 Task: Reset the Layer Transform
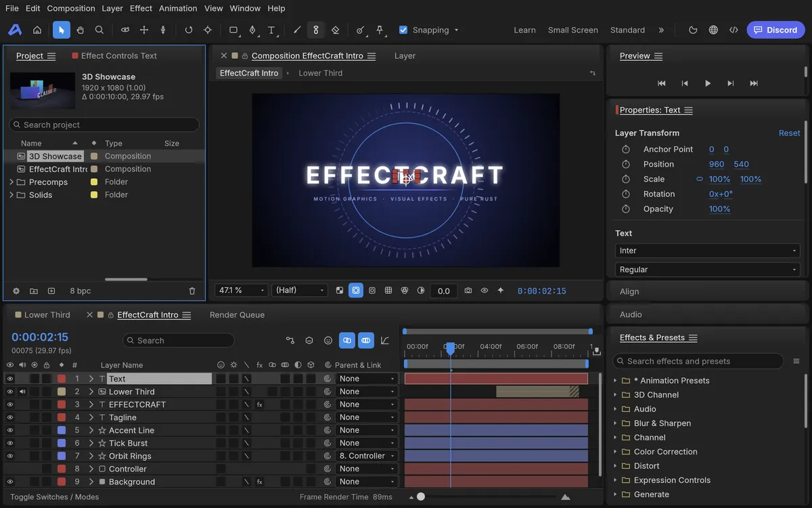coord(789,133)
